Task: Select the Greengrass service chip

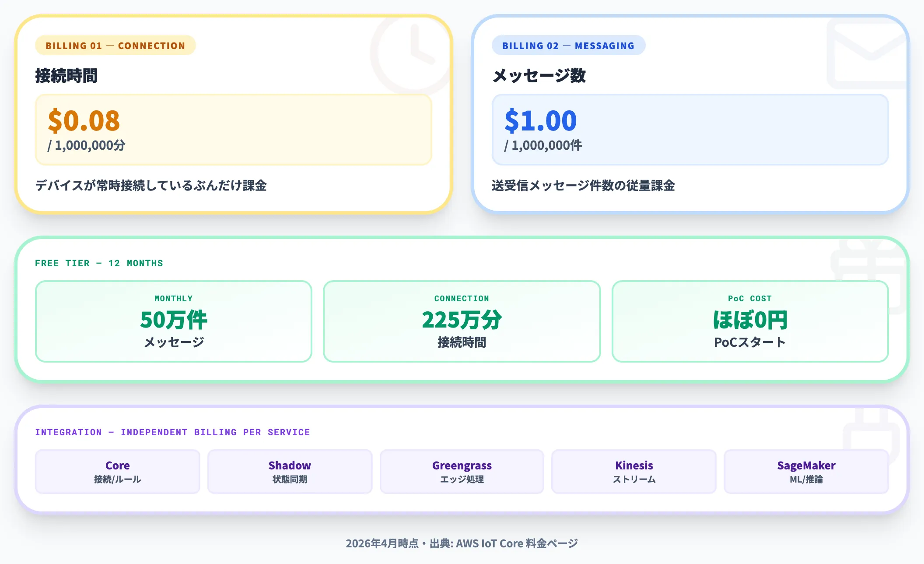Action: click(462, 471)
